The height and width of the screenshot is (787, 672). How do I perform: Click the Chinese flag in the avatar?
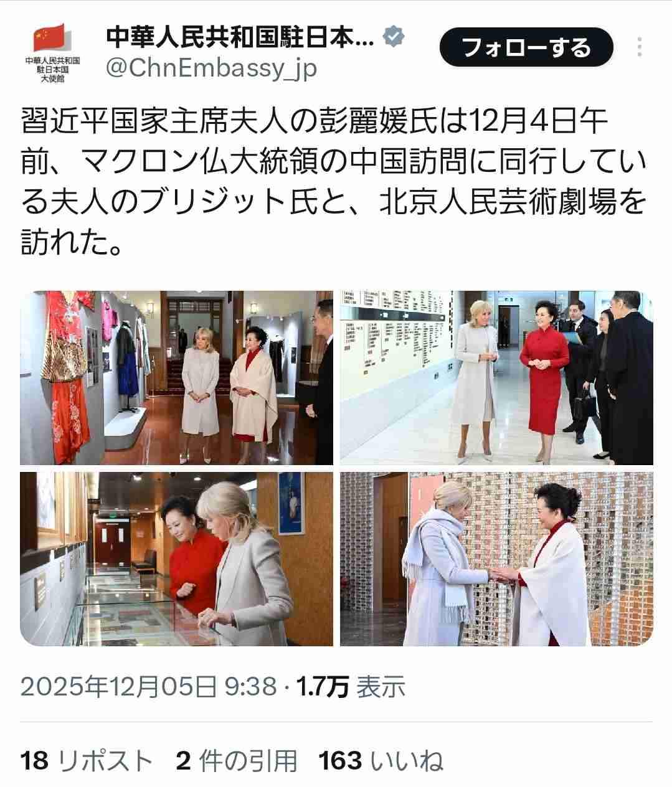click(x=49, y=38)
